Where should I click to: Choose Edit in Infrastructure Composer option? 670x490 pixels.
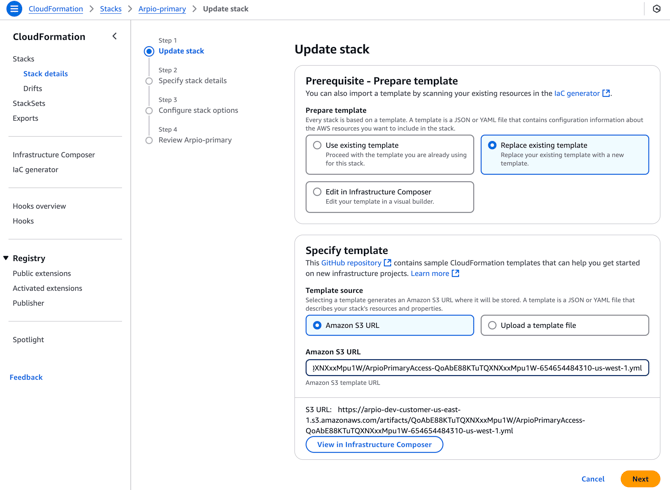(318, 192)
